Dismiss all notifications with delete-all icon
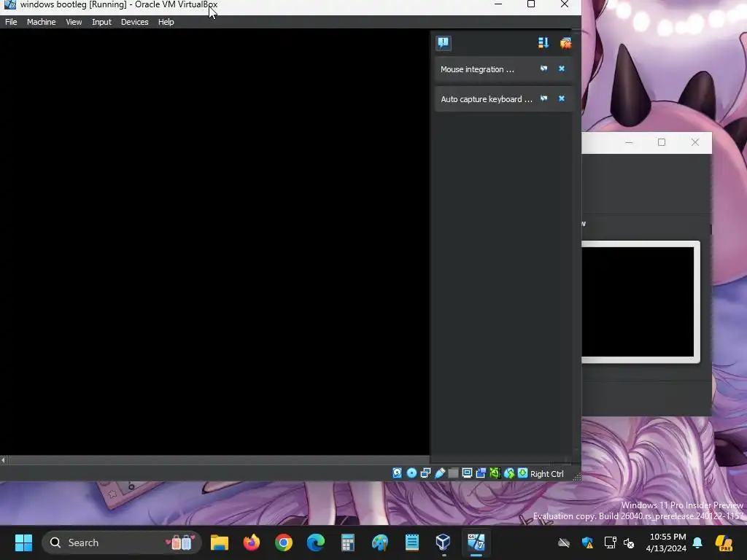Image resolution: width=747 pixels, height=560 pixels. click(565, 43)
